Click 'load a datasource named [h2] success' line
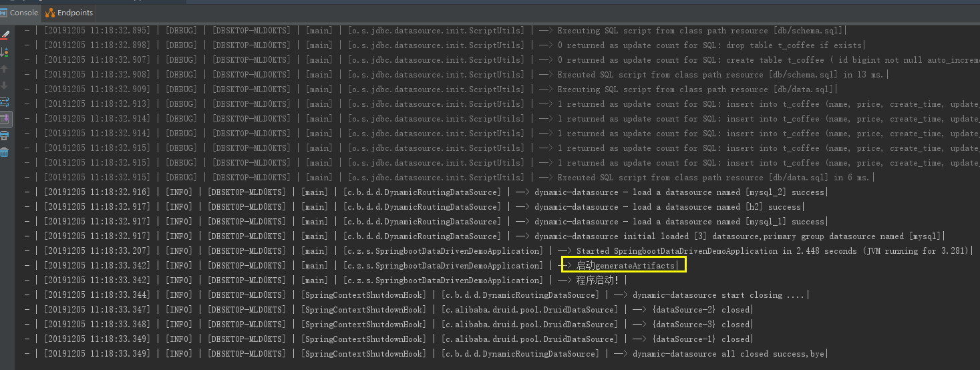The image size is (980, 370). (413, 207)
